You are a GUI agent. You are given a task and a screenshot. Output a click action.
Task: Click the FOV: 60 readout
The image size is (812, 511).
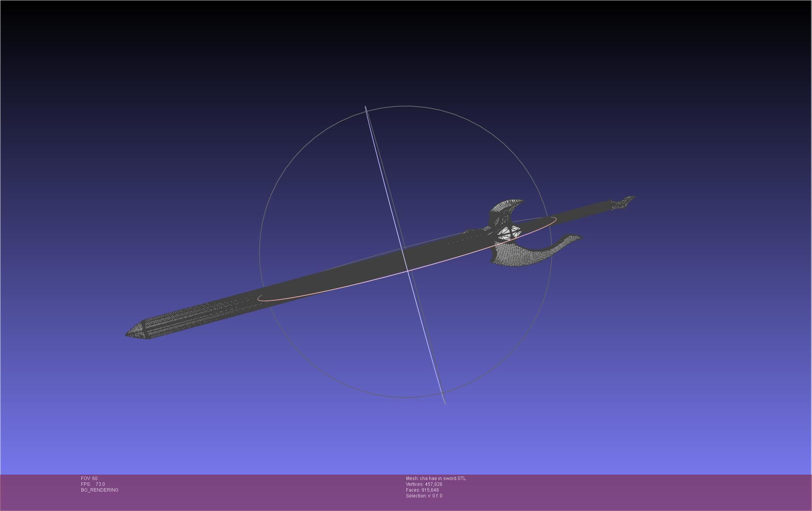tap(89, 478)
